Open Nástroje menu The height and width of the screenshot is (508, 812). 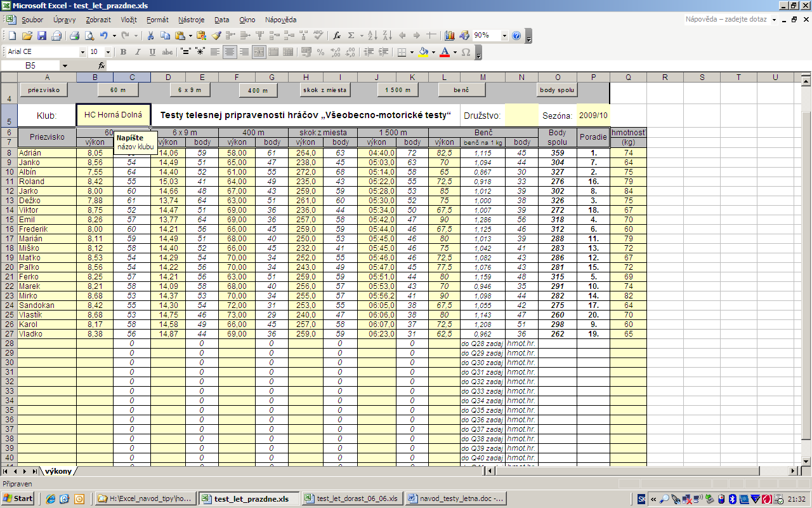(192, 20)
